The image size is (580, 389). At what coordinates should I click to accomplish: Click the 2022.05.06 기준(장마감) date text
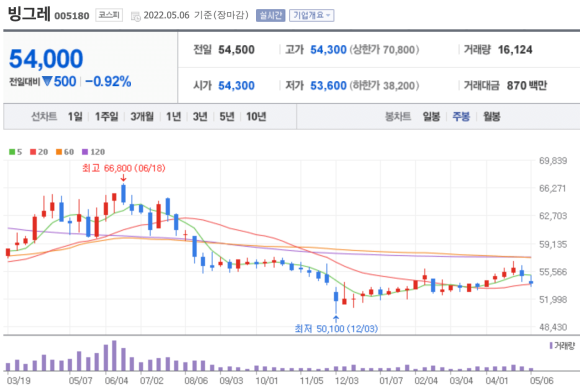click(x=196, y=15)
